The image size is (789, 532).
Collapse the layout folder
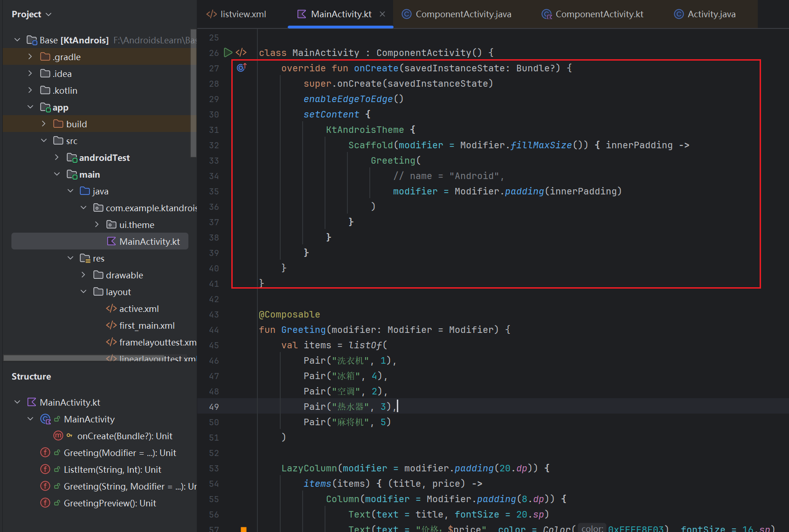point(83,292)
